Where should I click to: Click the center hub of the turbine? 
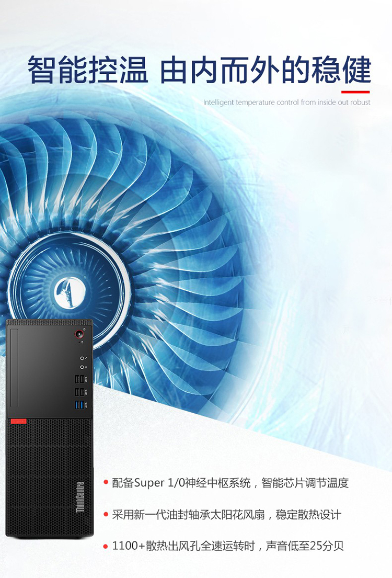pyautogui.click(x=70, y=292)
